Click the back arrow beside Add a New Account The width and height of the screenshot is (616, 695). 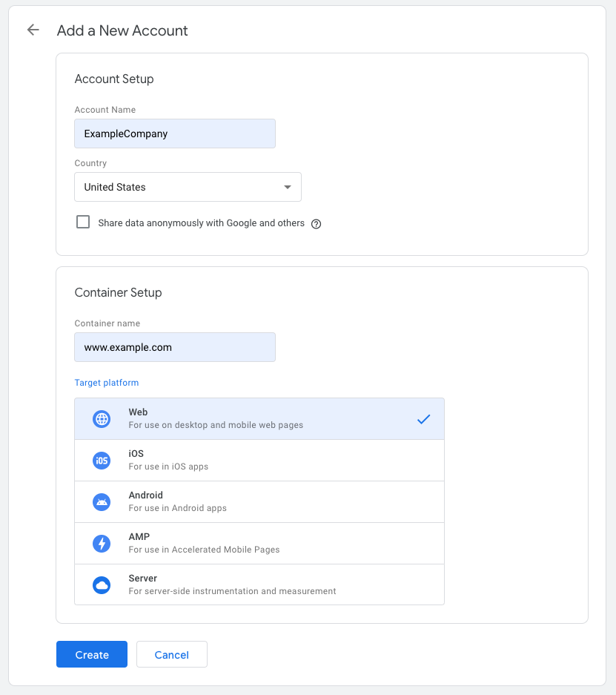point(33,30)
